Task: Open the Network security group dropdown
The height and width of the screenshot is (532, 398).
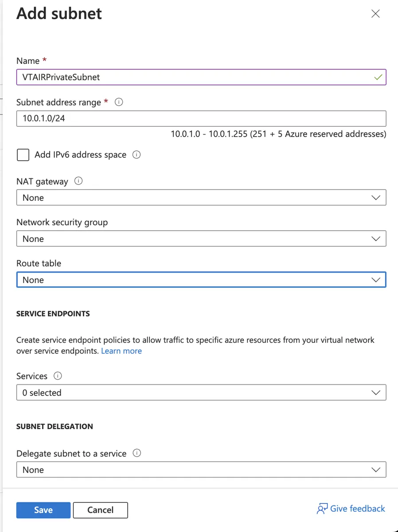Action: coord(376,239)
